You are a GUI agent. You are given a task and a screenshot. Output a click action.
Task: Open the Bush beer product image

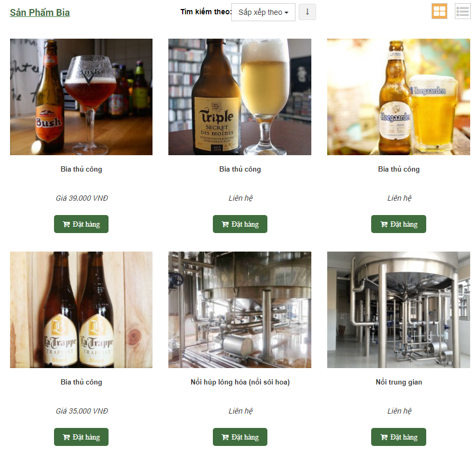pos(81,97)
